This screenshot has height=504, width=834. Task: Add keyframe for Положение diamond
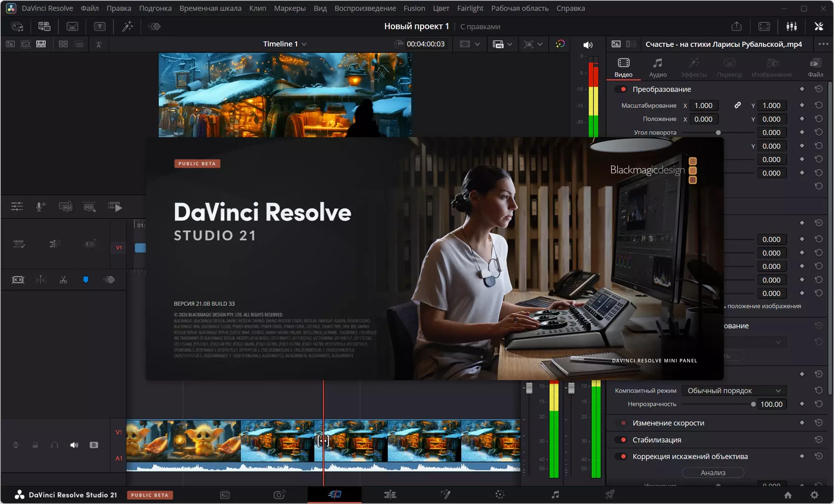point(802,119)
